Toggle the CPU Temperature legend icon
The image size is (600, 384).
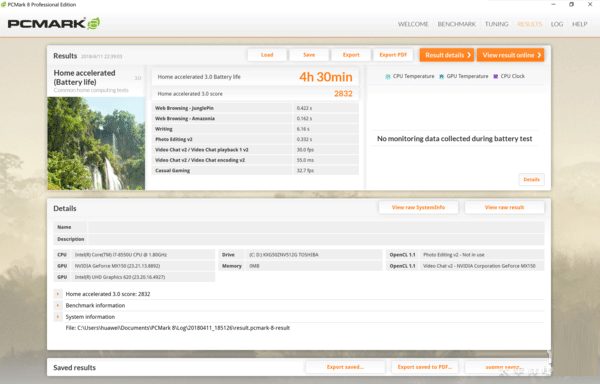[x=388, y=76]
